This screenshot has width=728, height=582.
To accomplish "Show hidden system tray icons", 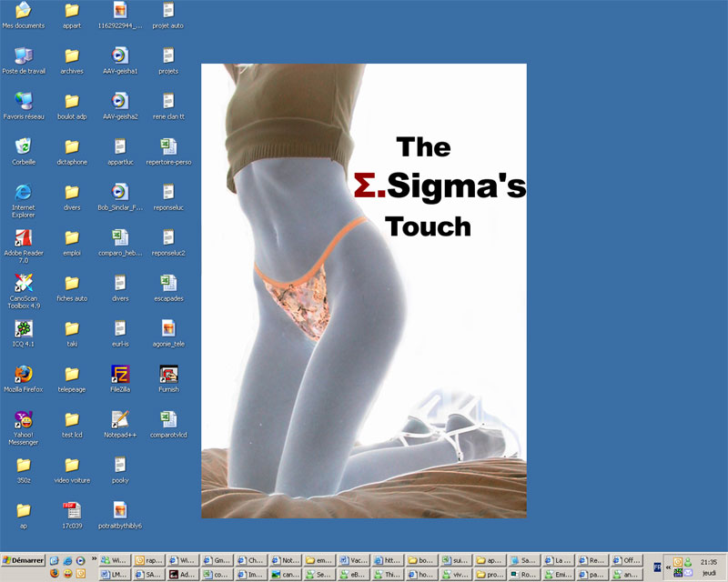I will pos(667,567).
